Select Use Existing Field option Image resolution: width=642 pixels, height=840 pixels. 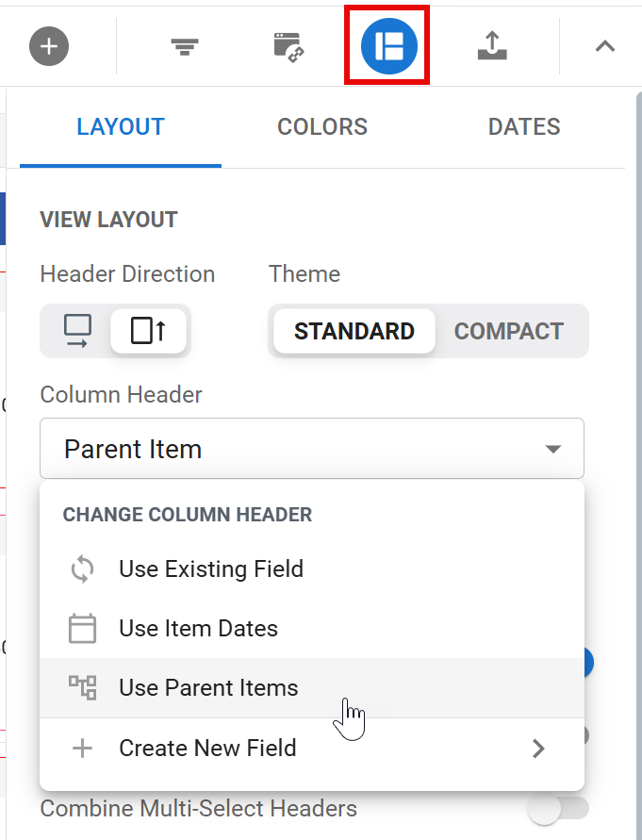pyautogui.click(x=211, y=568)
